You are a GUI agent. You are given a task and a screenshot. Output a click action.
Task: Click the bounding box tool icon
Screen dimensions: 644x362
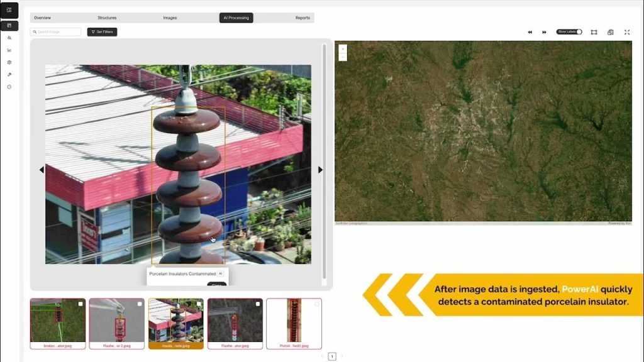click(x=594, y=32)
